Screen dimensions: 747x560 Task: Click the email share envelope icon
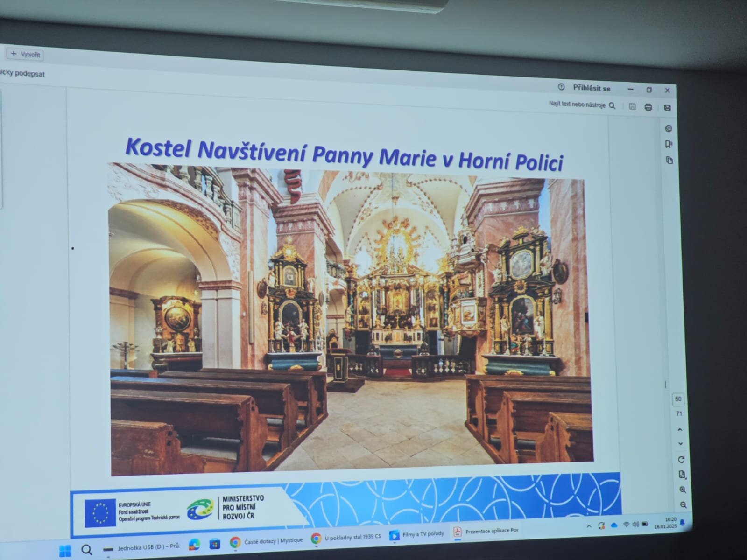(x=667, y=108)
